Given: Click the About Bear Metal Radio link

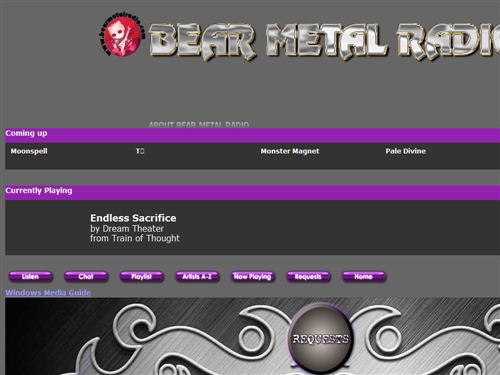Looking at the screenshot, I should pos(199,125).
